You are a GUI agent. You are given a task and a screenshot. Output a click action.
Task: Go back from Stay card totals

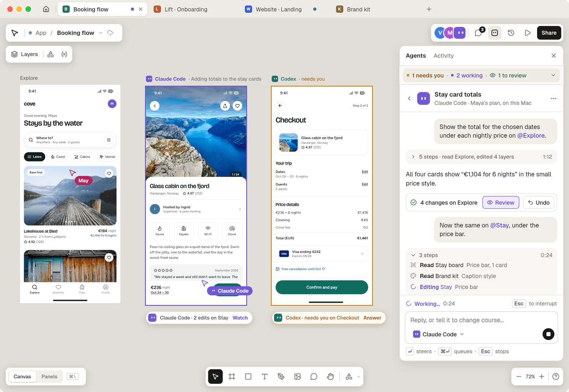tap(409, 98)
